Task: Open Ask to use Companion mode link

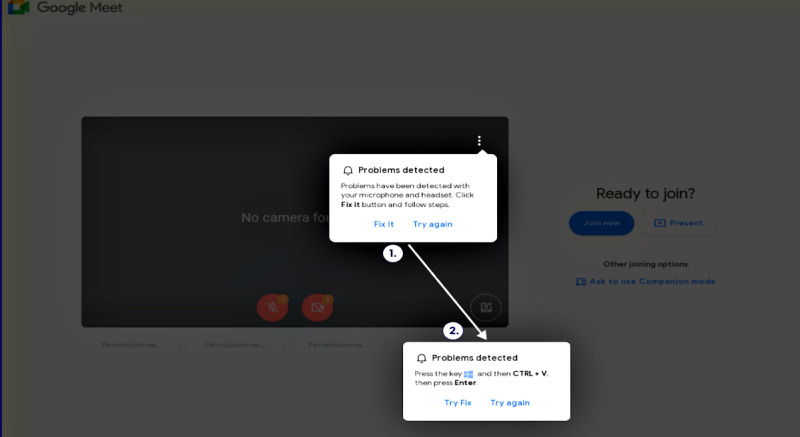Action: coord(645,281)
